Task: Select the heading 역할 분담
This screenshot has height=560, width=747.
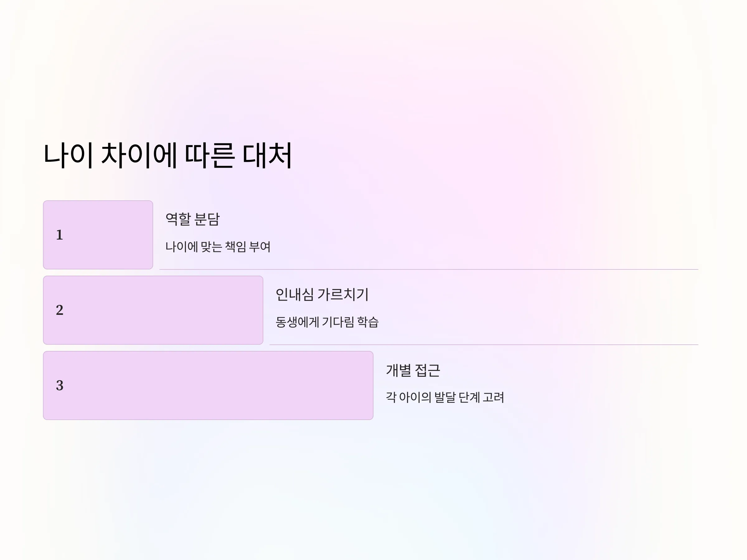Action: (192, 219)
